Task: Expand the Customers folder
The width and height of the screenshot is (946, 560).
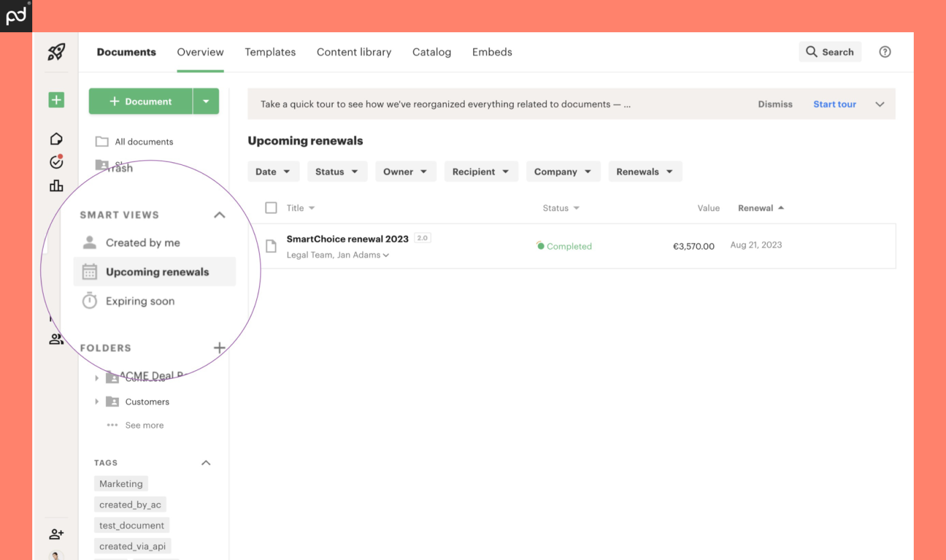Action: 97,401
